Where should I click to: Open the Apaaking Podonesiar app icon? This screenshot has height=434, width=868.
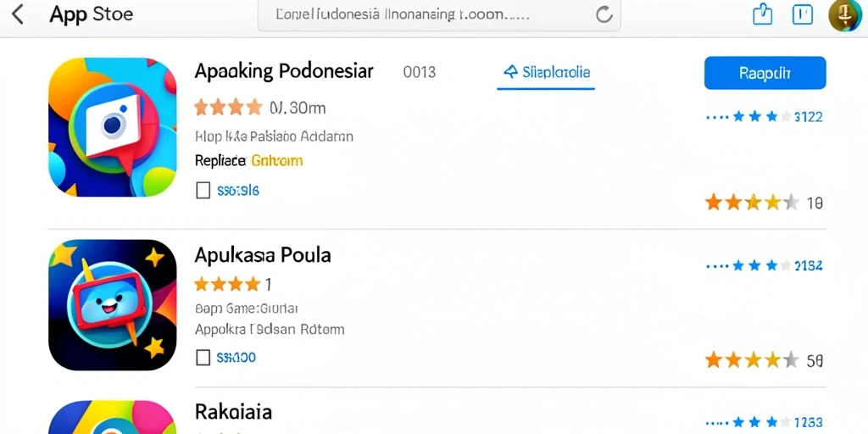[113, 127]
